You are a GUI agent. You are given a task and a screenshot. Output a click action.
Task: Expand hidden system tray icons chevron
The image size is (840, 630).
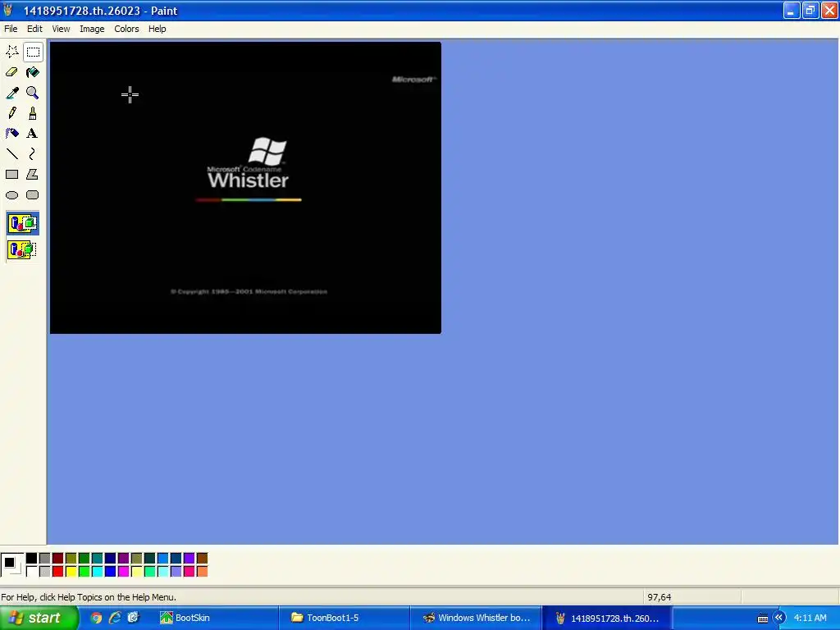click(x=779, y=619)
